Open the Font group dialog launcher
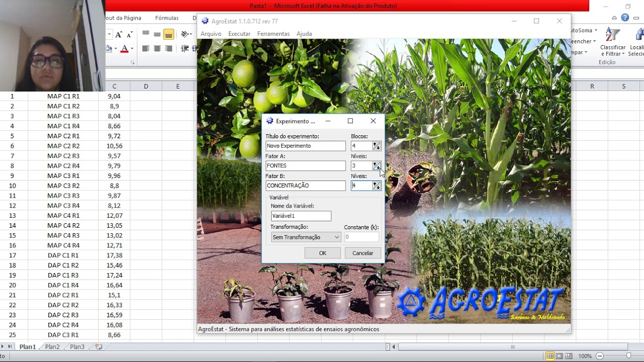This screenshot has height=362, width=644. tap(133, 63)
